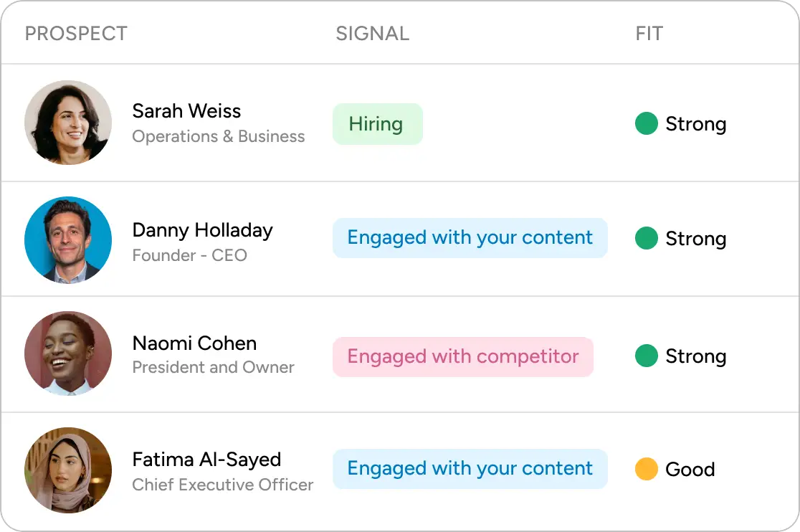The height and width of the screenshot is (532, 800).
Task: Click the SIGNAL column header
Action: pos(372,34)
